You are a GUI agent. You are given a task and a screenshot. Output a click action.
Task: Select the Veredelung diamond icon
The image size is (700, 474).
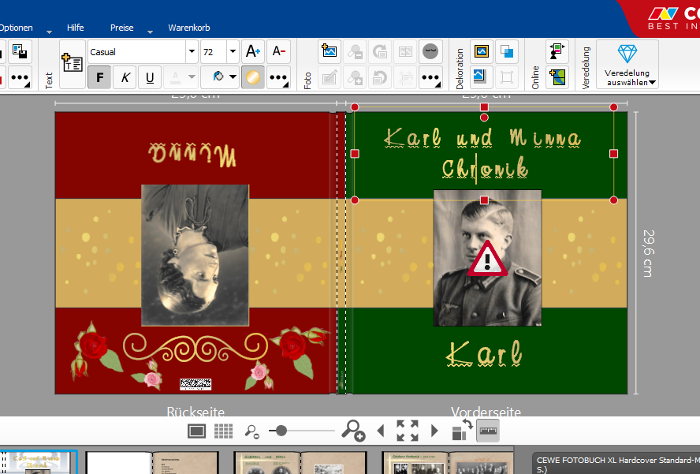click(627, 54)
